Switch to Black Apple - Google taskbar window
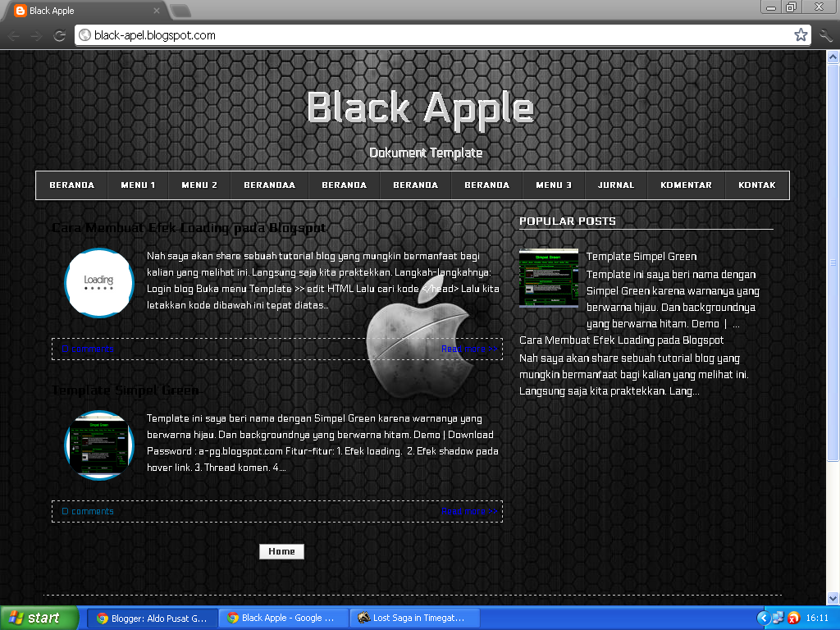This screenshot has width=840, height=630. [282, 619]
